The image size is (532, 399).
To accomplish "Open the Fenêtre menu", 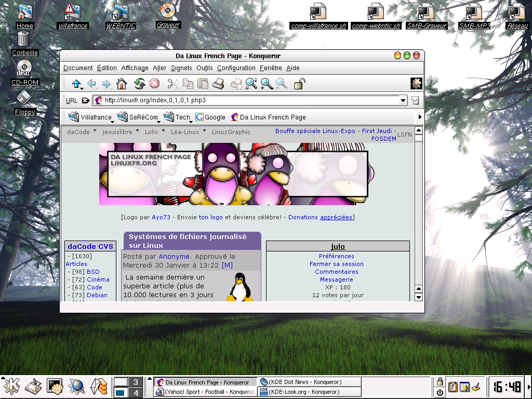I will click(271, 68).
